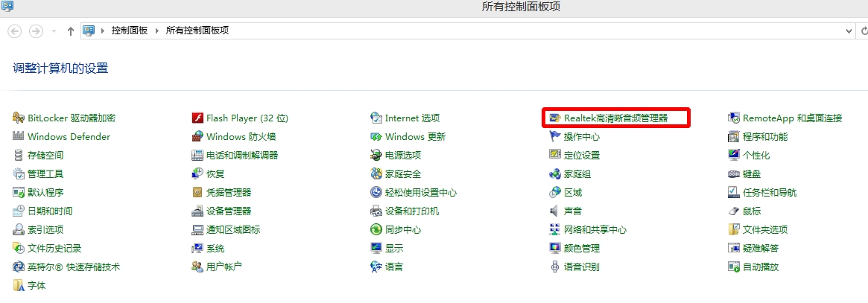The height and width of the screenshot is (303, 868).
Task: Expand chevron before 控制面板 in breadcrumb
Action: (x=103, y=31)
